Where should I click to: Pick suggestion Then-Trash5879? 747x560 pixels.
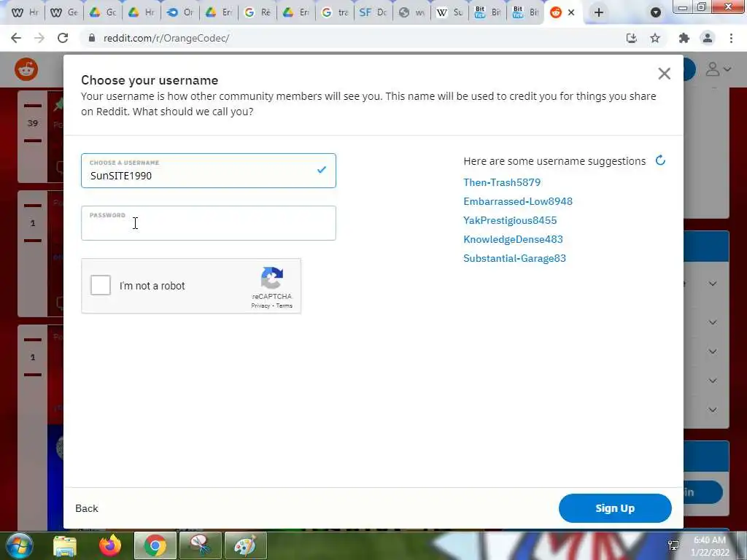502,182
